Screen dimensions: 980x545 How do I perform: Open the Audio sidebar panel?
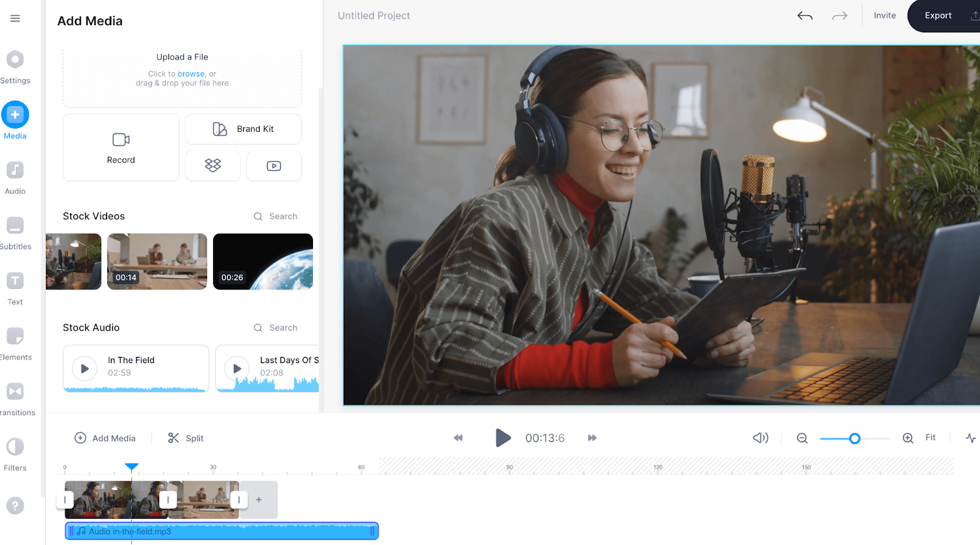15,178
